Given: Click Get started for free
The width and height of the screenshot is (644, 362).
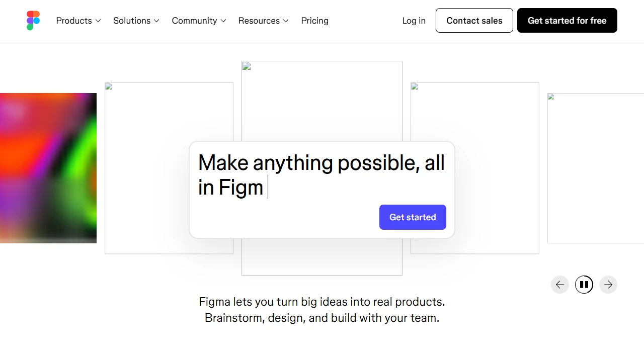Looking at the screenshot, I should [x=567, y=20].
